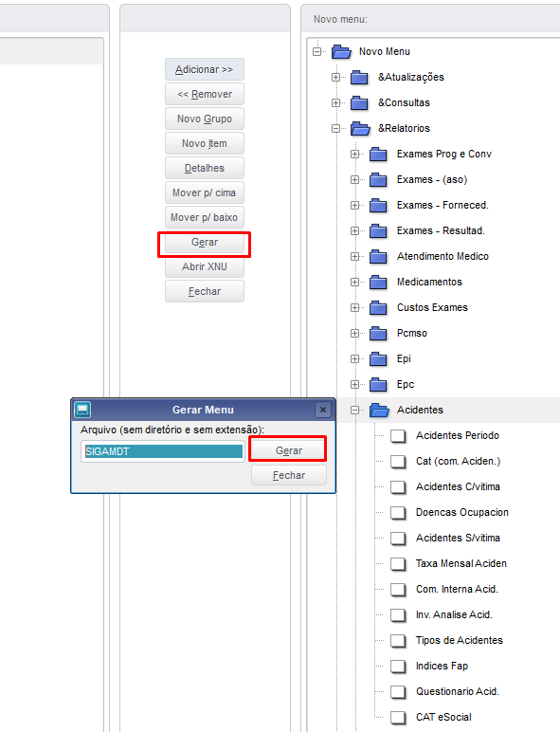Move item up with Mover p/ cima
This screenshot has width=560, height=732.
coord(205,192)
